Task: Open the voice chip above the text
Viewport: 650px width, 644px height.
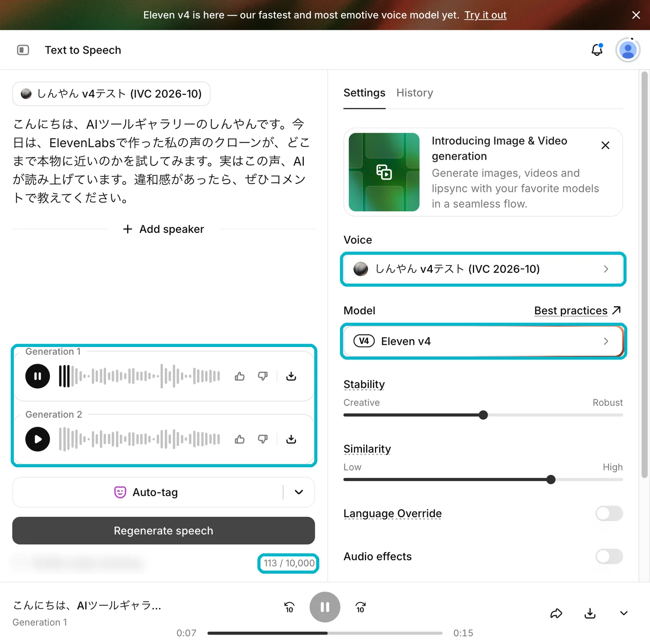Action: point(111,94)
